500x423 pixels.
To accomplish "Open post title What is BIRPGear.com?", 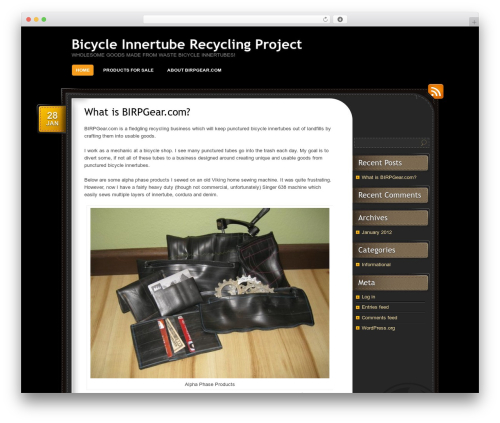I will click(x=137, y=112).
